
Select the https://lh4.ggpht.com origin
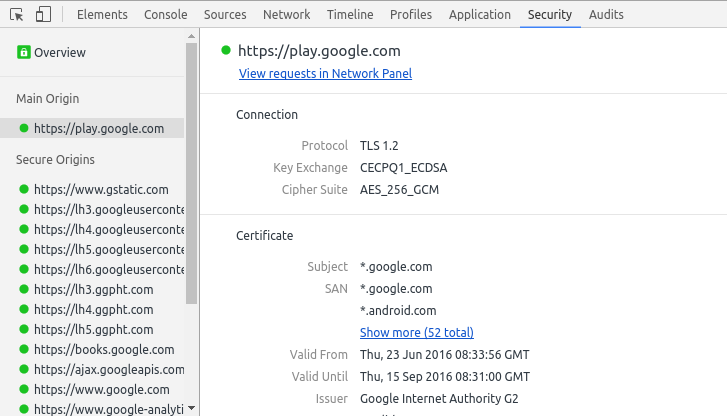93,309
